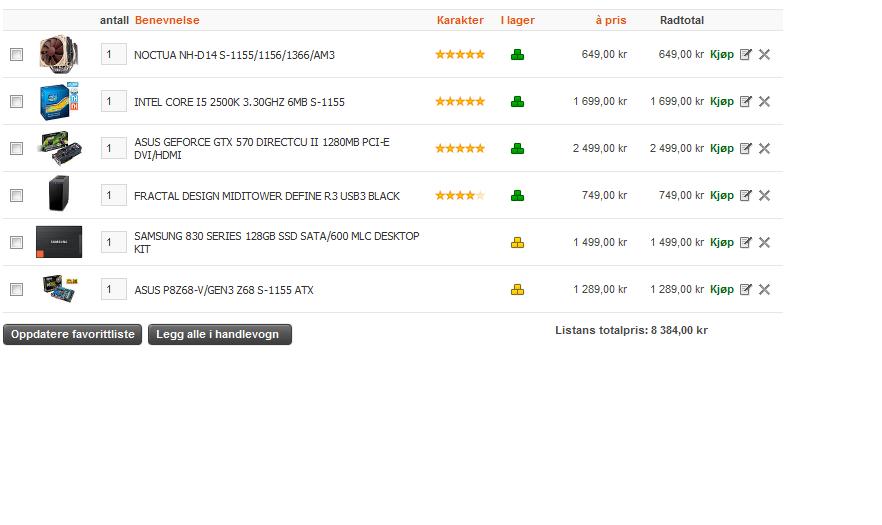Open NOCTUA cooler product thumbnail
This screenshot has height=525, width=882.
[58, 55]
